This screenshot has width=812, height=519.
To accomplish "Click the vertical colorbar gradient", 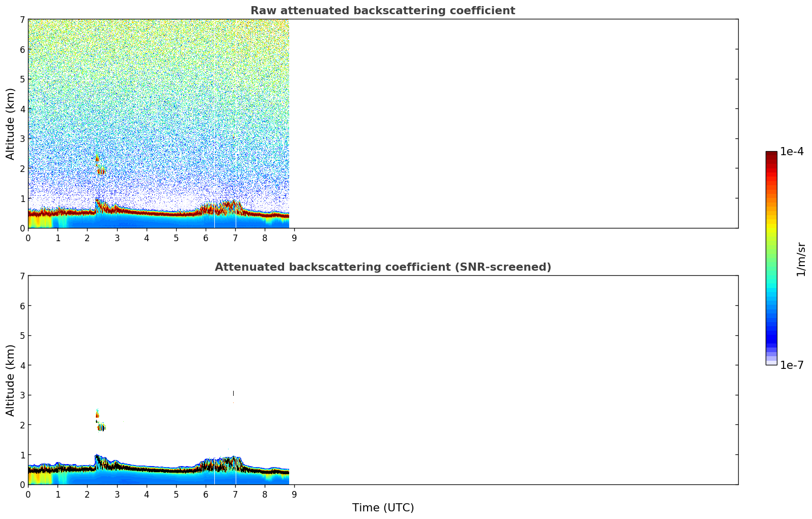I will click(771, 258).
